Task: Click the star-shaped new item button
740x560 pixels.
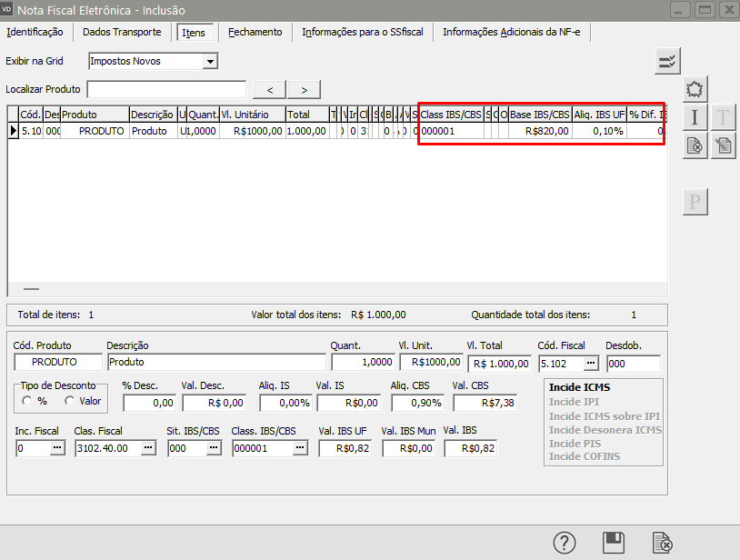Action: [x=695, y=89]
